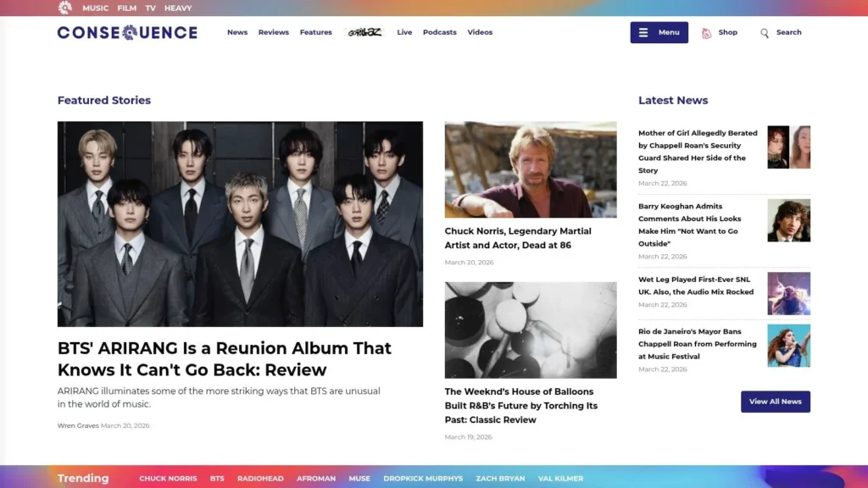Navigate to the Podcasts section
The width and height of the screenshot is (868, 488).
click(x=439, y=32)
